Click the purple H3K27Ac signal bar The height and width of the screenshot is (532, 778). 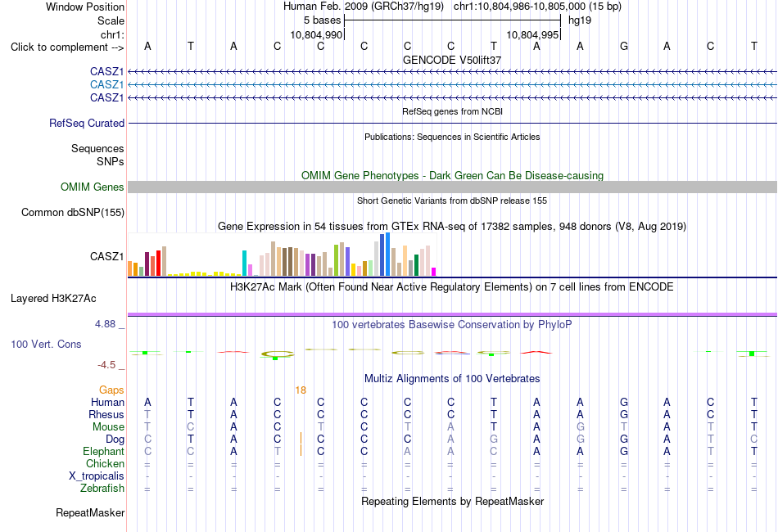tap(452, 314)
